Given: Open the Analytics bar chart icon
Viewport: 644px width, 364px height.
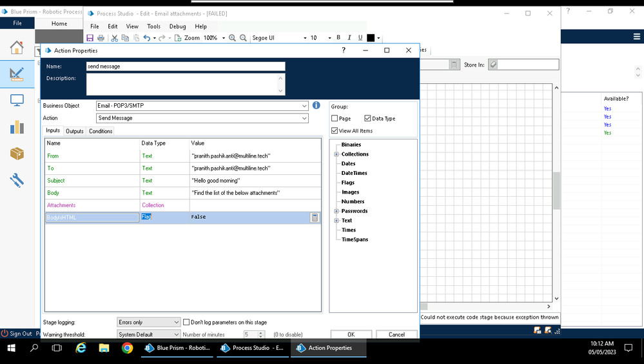Looking at the screenshot, I should pyautogui.click(x=17, y=127).
